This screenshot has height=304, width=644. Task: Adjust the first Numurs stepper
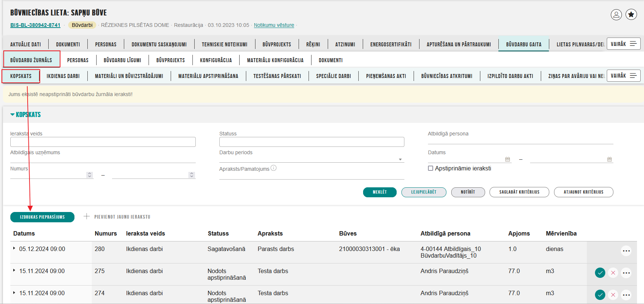point(90,175)
